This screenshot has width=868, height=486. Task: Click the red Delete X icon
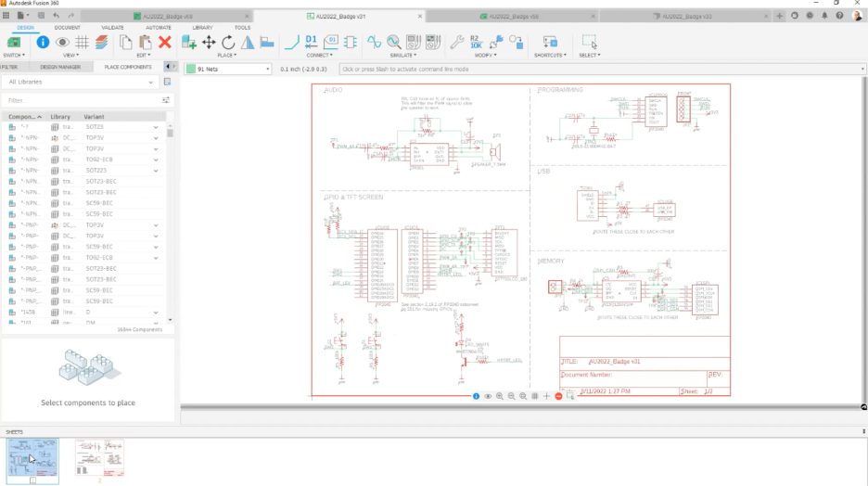[x=165, y=42]
